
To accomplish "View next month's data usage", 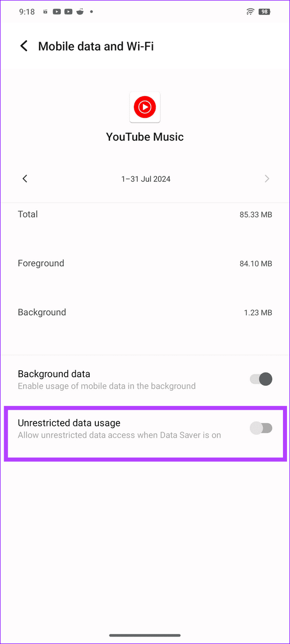I will [267, 178].
